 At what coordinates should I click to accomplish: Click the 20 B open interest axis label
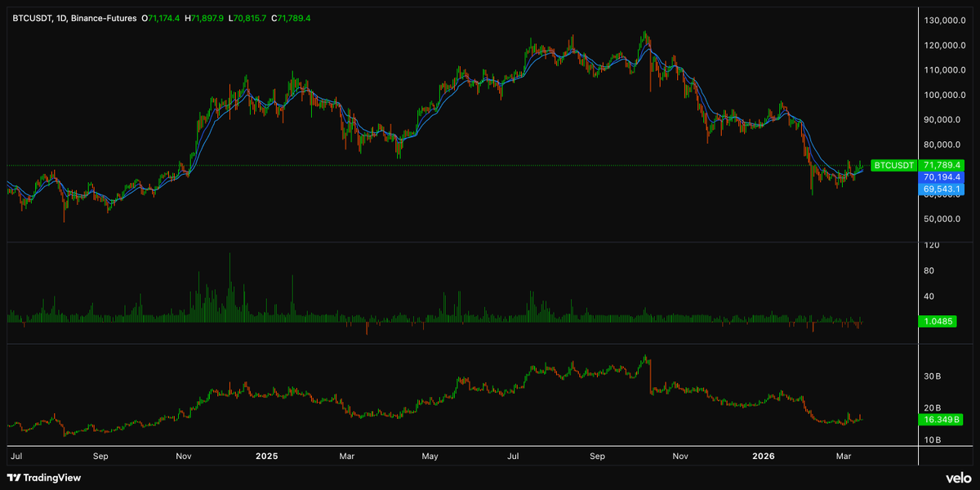pos(933,408)
